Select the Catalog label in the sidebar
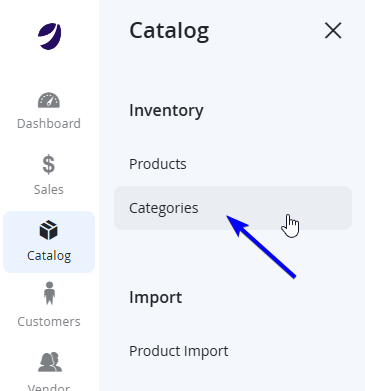 [49, 256]
